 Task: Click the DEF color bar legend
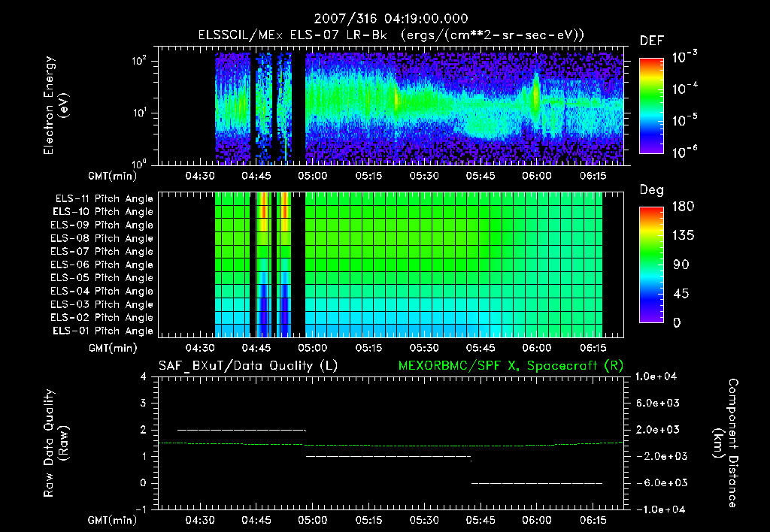pyautogui.click(x=651, y=106)
